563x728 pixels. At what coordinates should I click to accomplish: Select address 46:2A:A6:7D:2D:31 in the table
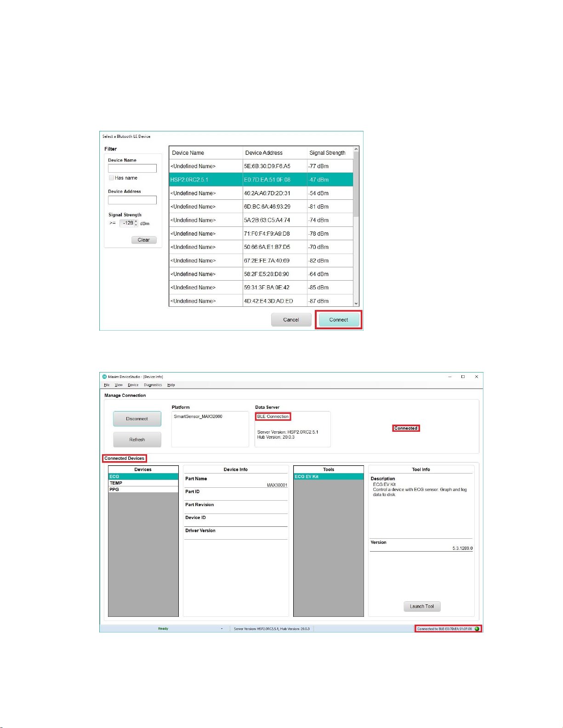coord(275,193)
